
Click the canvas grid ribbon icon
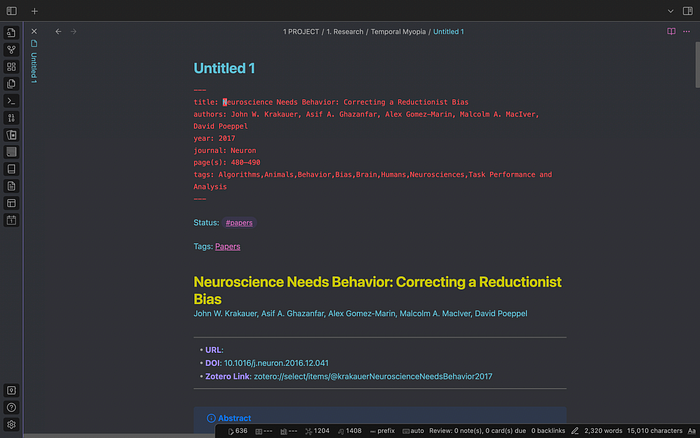coord(11,66)
